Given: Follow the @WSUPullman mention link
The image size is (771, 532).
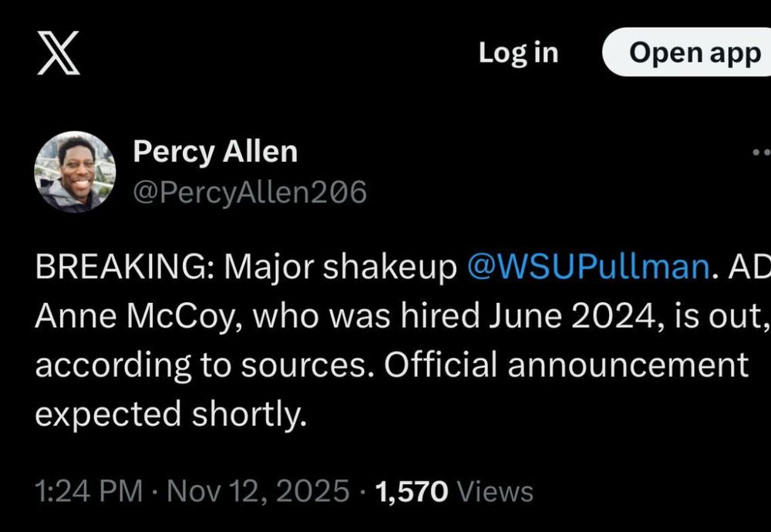Looking at the screenshot, I should (x=588, y=267).
